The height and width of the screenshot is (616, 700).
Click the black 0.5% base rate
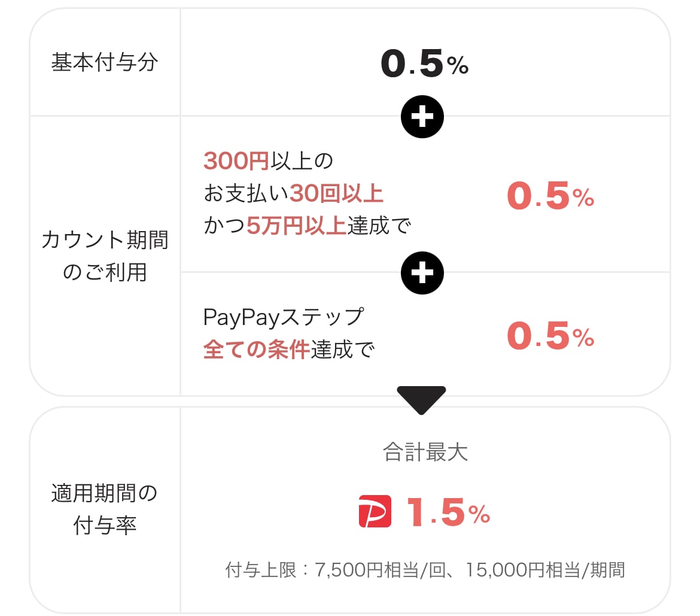[425, 63]
